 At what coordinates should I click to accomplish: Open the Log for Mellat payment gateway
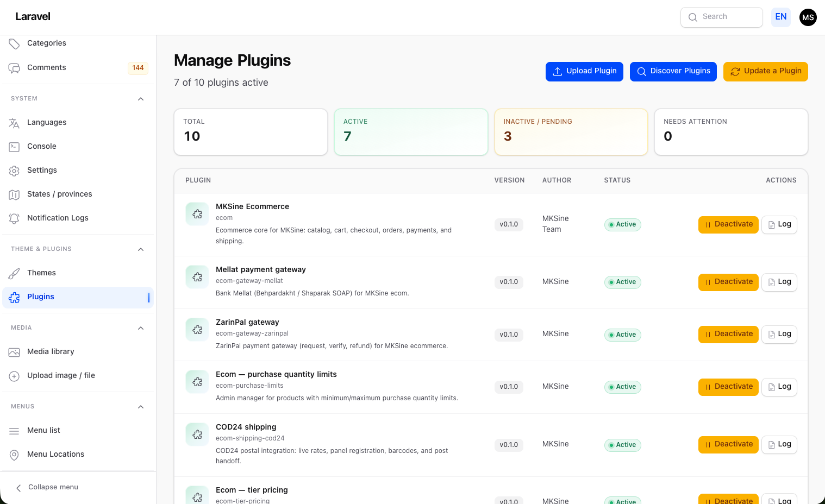pyautogui.click(x=779, y=282)
